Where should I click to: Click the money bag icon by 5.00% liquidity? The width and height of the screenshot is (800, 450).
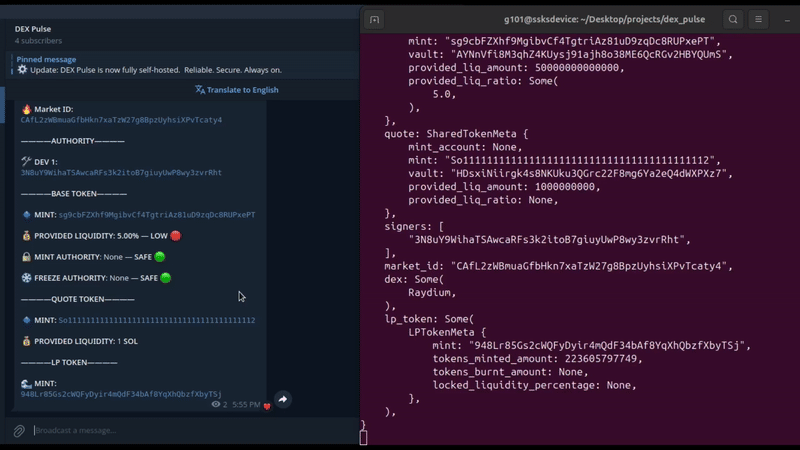point(27,236)
